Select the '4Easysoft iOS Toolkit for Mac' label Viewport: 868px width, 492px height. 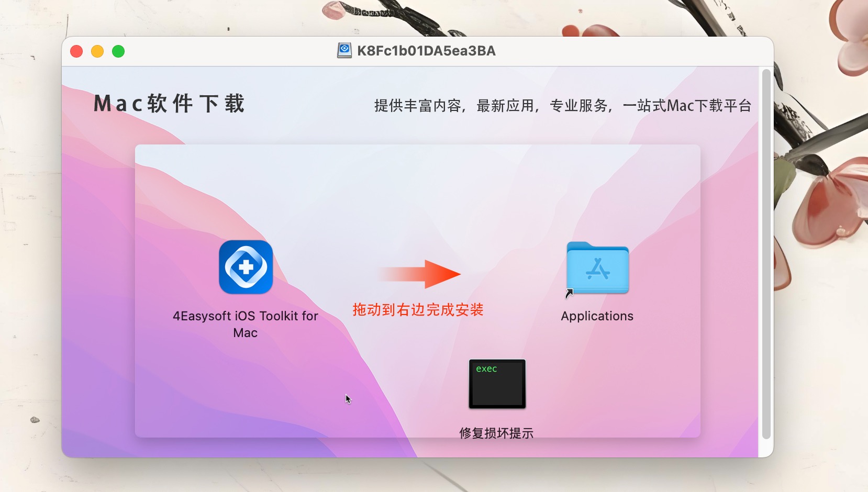click(x=246, y=324)
